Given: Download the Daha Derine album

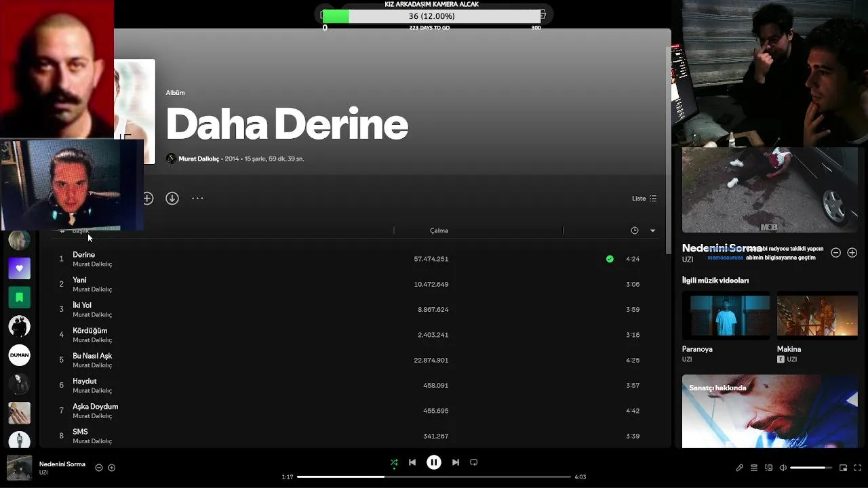Looking at the screenshot, I should [172, 199].
